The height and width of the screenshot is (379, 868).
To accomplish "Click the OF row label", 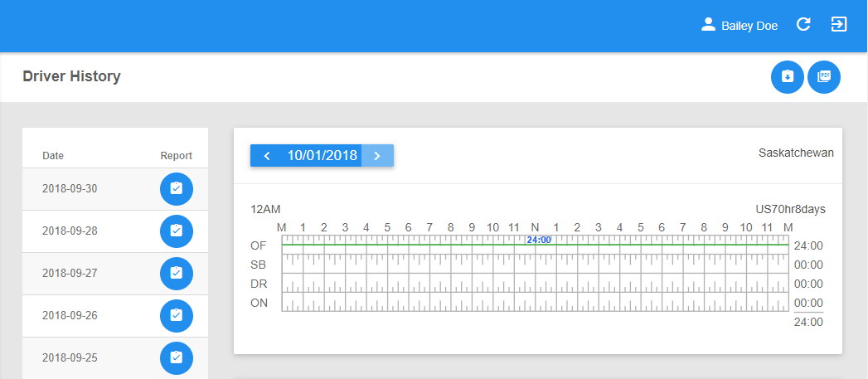I will click(259, 245).
